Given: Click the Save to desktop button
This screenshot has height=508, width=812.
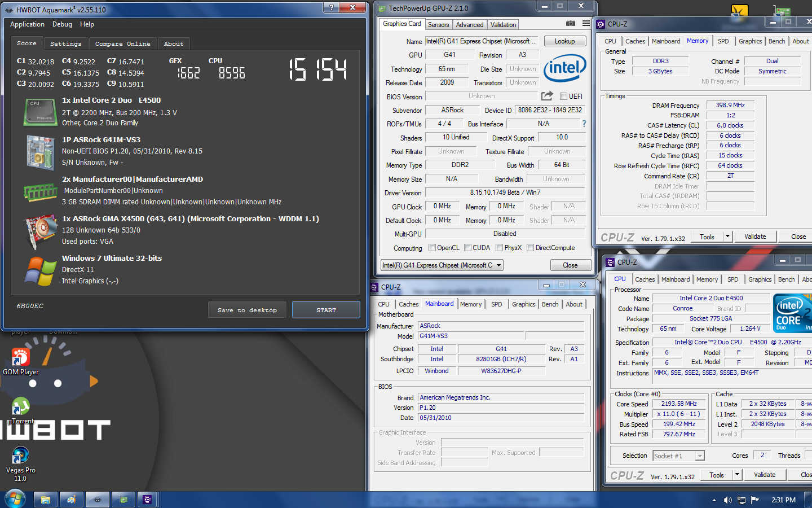Looking at the screenshot, I should tap(247, 310).
